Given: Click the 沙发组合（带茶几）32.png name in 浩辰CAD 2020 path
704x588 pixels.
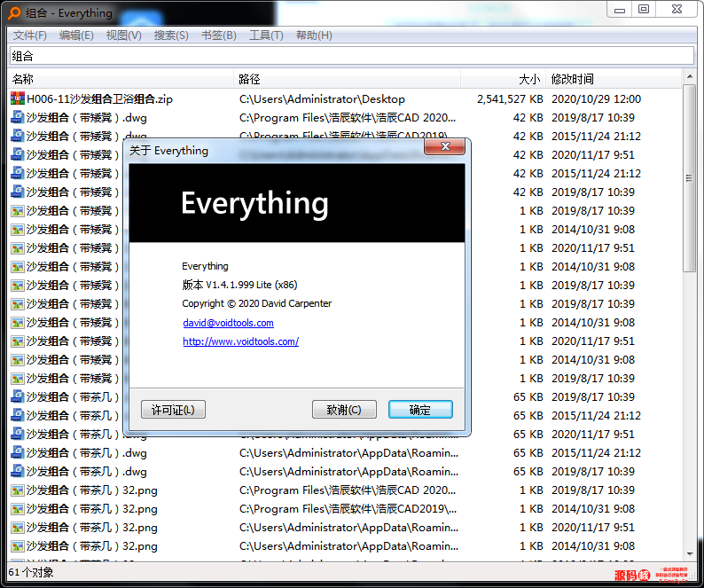Looking at the screenshot, I should [92, 490].
